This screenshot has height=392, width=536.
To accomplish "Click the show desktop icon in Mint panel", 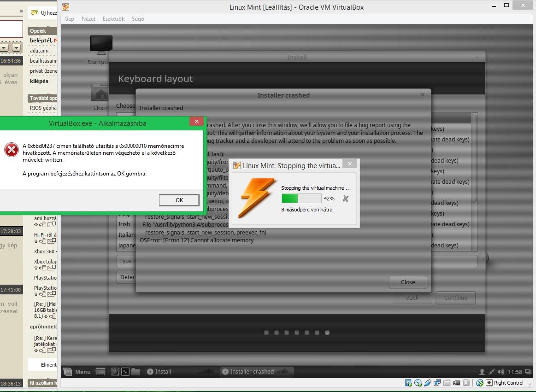I will click(x=100, y=371).
